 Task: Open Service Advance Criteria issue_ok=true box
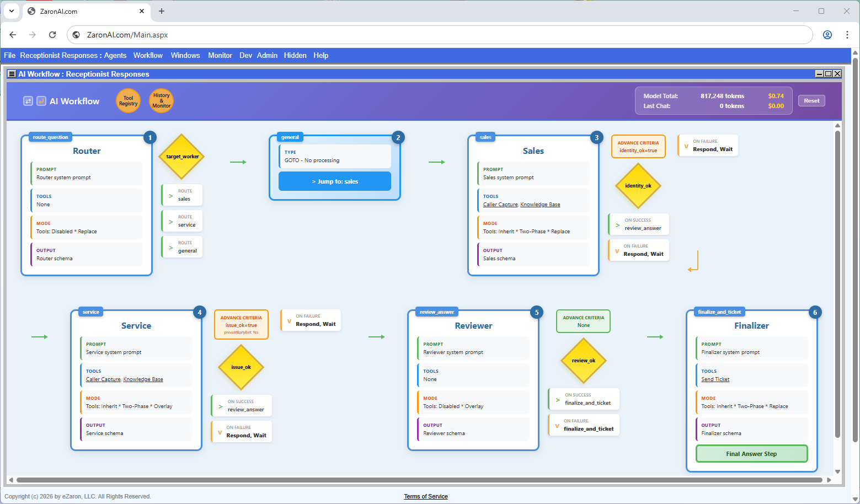tap(241, 324)
